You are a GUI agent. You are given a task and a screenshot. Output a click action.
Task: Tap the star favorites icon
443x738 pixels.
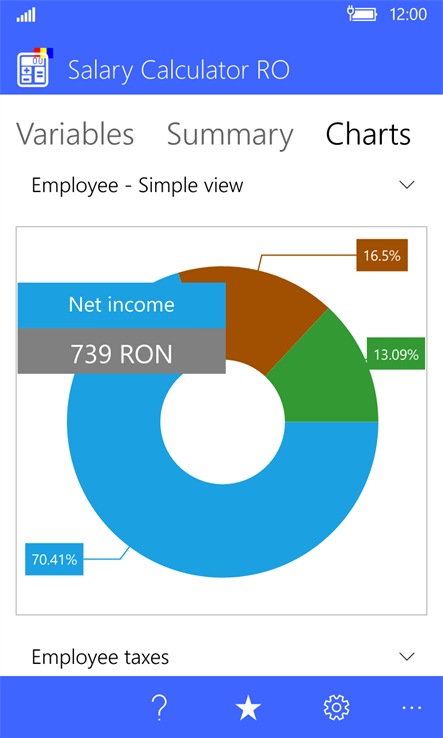248,707
